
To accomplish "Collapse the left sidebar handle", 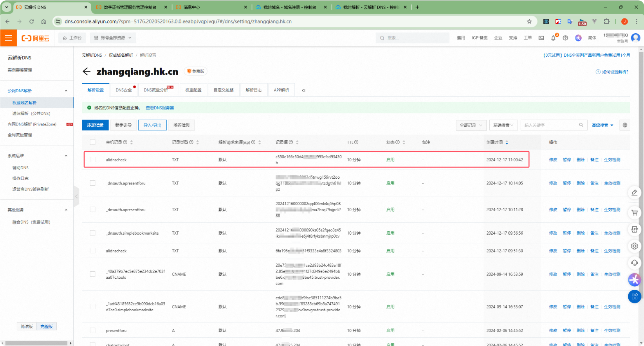I will point(76,196).
